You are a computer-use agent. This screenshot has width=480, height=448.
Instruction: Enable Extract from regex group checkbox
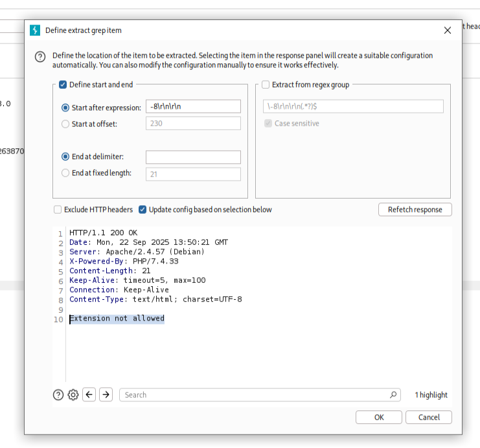266,85
